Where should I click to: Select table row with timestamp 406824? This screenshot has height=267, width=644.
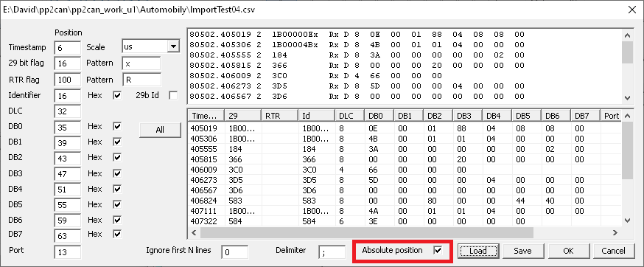(405, 201)
